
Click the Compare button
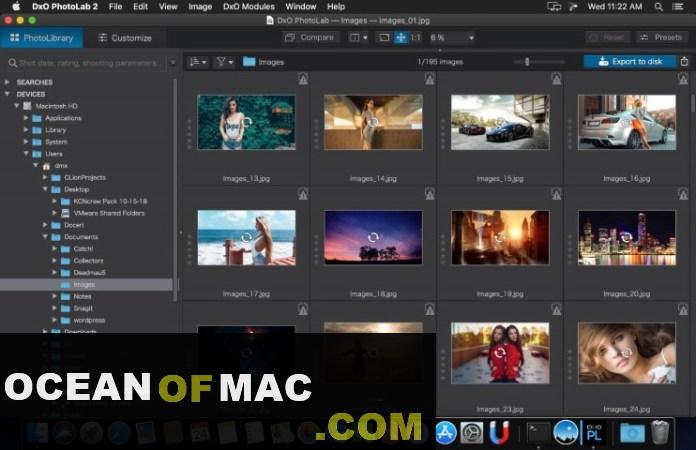[310, 38]
